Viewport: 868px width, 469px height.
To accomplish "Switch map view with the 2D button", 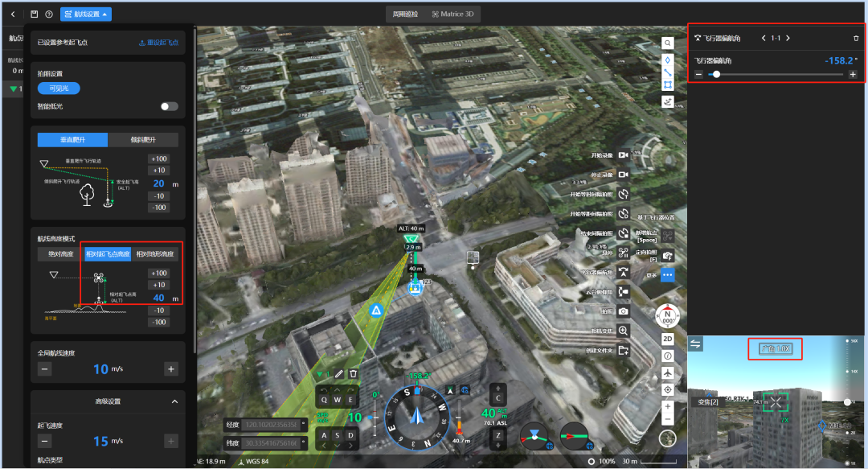I will pos(668,339).
